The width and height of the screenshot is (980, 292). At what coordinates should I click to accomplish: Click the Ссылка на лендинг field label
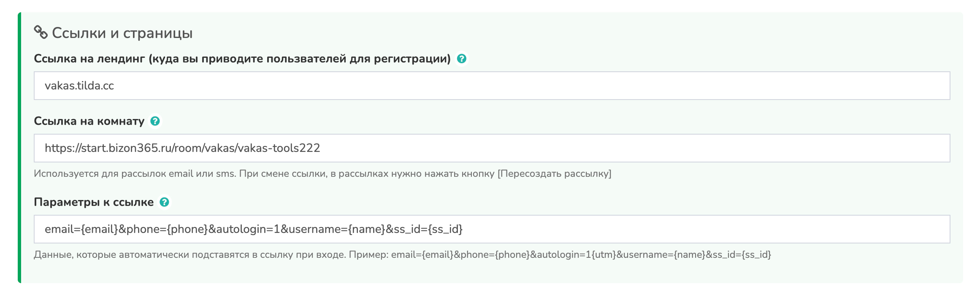click(242, 59)
